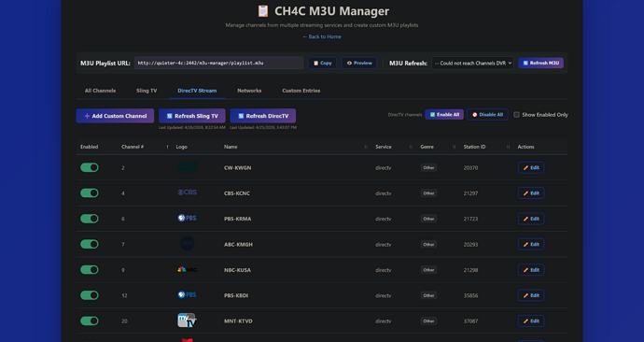The width and height of the screenshot is (644, 342).
Task: Copy the M3U playlist URL
Action: [x=322, y=63]
